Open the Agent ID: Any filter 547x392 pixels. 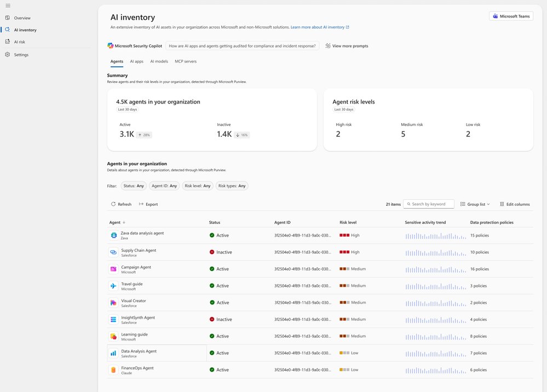tap(164, 186)
